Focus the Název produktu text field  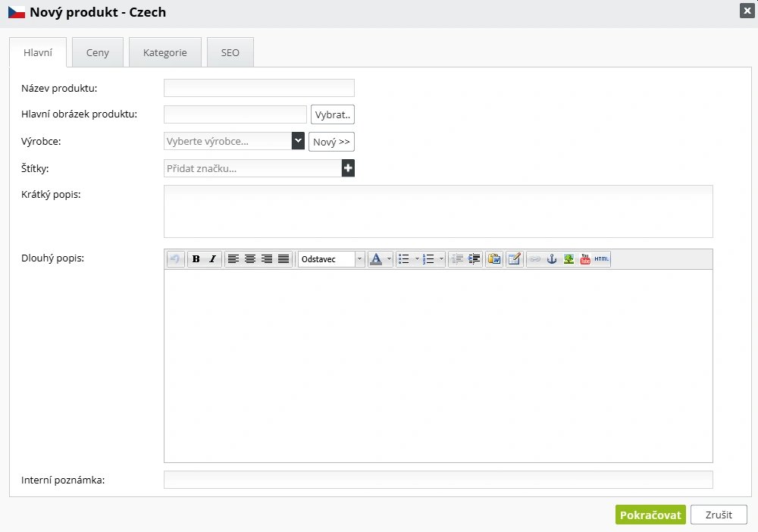[258, 88]
